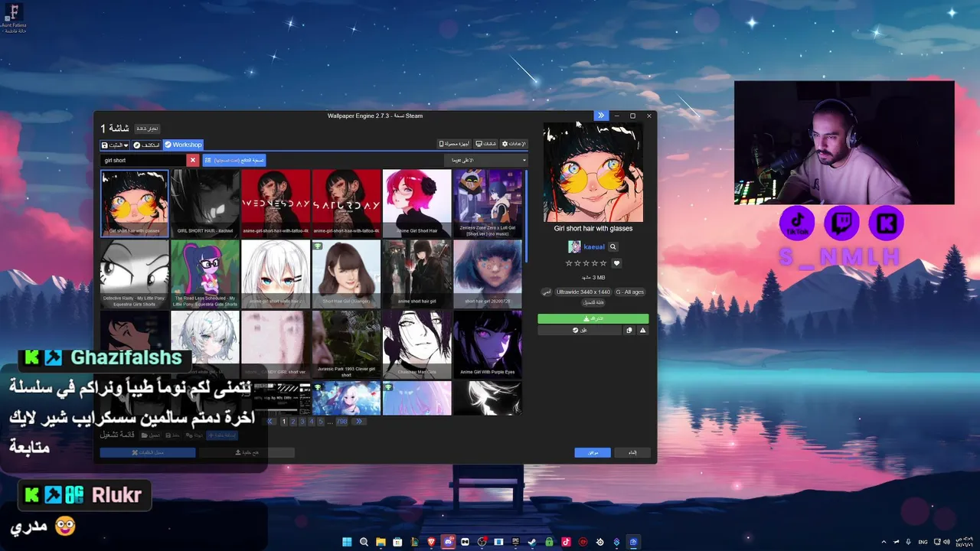
Task: Open the Discover tab with compass icon
Action: [146, 145]
